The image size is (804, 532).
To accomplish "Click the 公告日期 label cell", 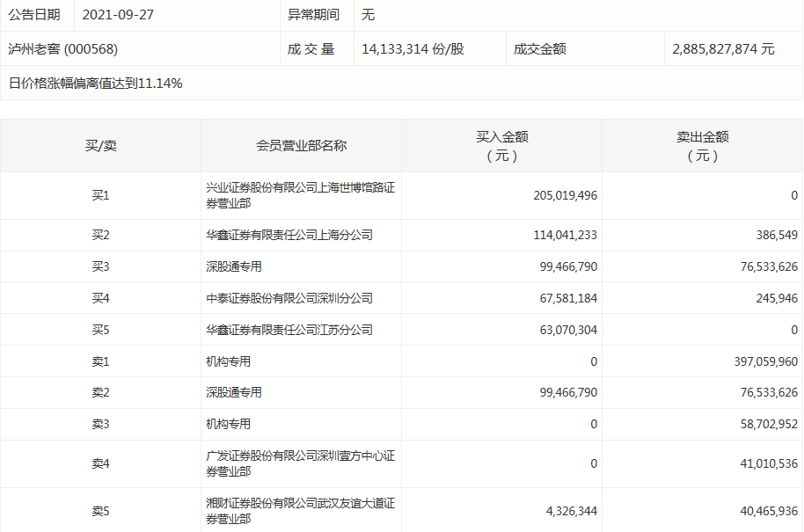I will (x=34, y=15).
